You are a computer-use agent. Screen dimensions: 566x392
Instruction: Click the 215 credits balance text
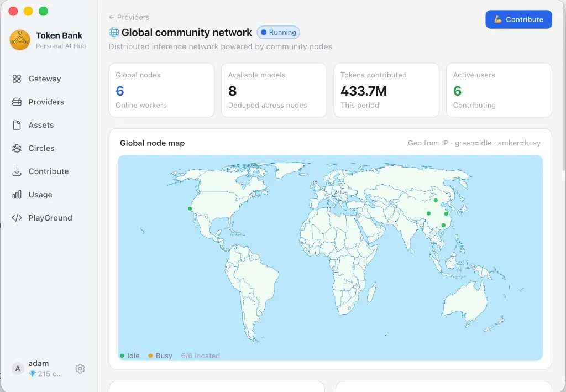pyautogui.click(x=50, y=374)
